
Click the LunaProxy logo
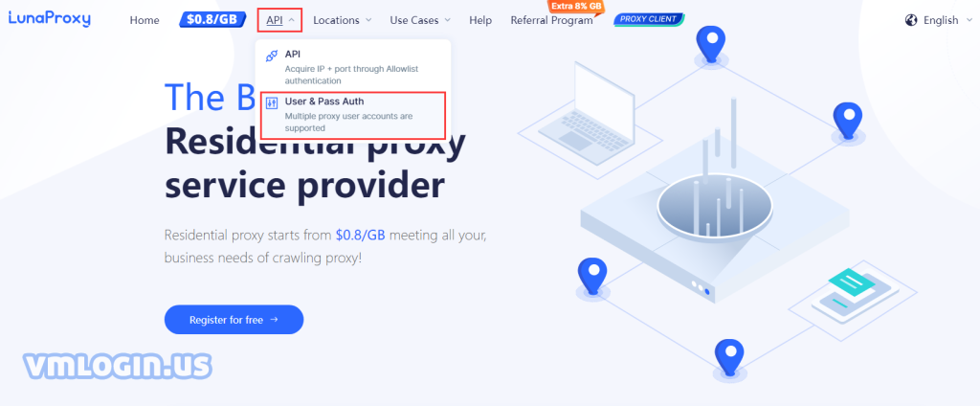pos(50,19)
